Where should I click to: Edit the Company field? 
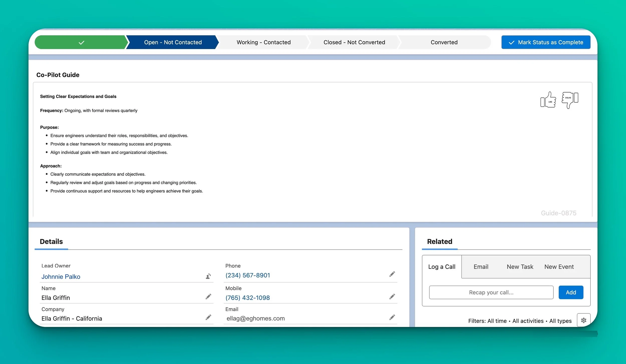[209, 317]
